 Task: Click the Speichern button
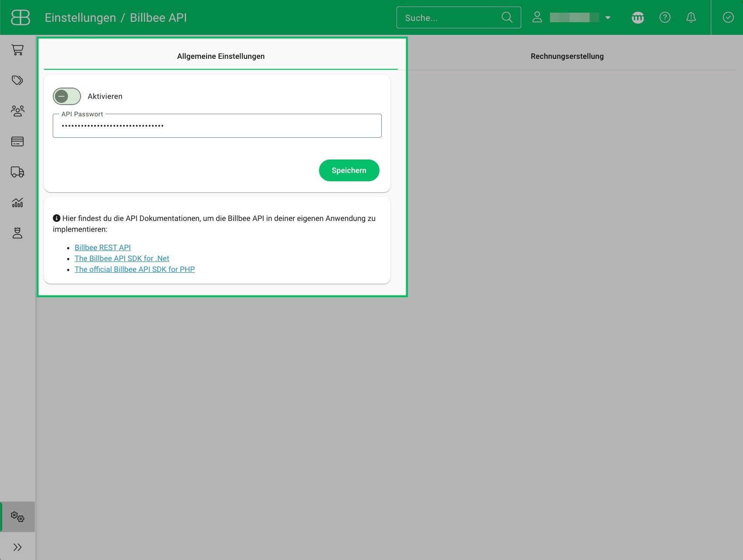coord(349,170)
